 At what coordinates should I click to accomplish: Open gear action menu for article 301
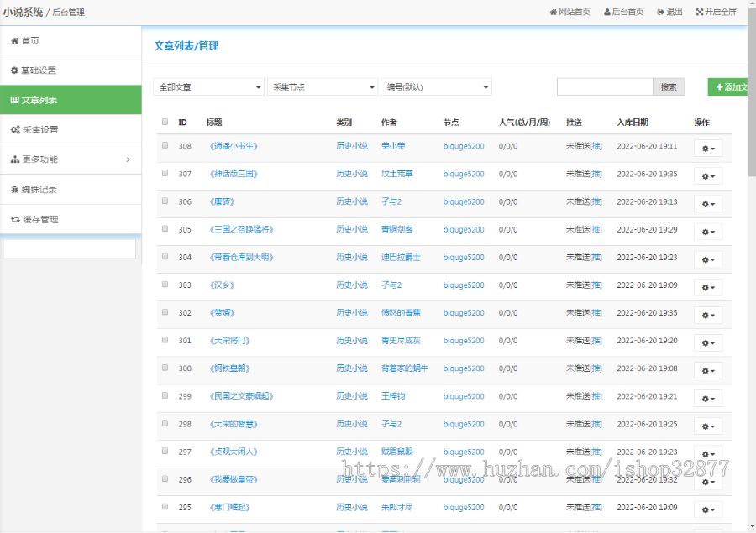click(708, 343)
